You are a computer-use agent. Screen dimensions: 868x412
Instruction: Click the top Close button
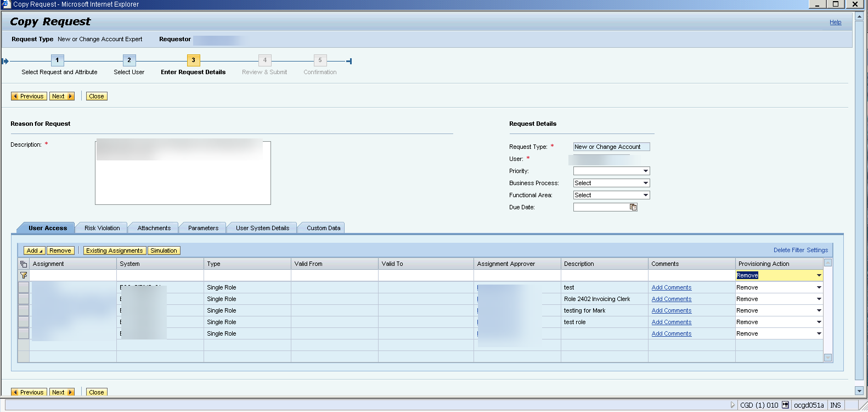[97, 96]
